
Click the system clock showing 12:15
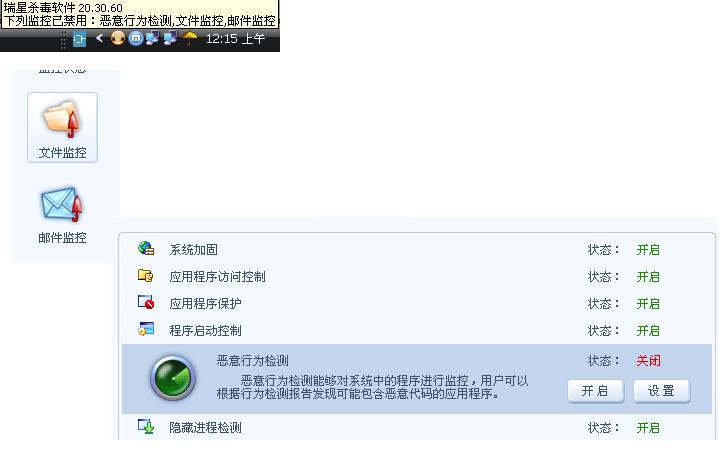coord(235,39)
